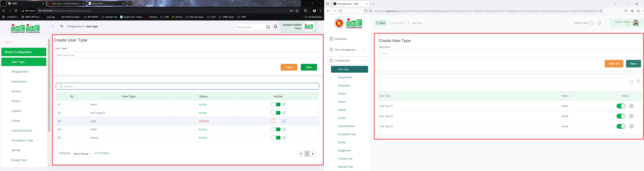
Task: Click the Back button in Figma header
Action: coord(381,23)
